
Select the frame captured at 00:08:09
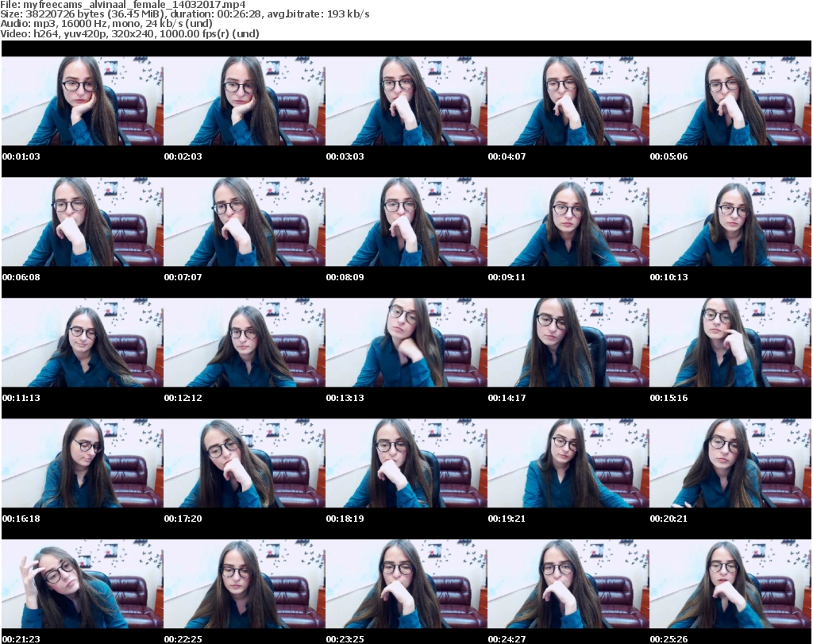click(406, 222)
